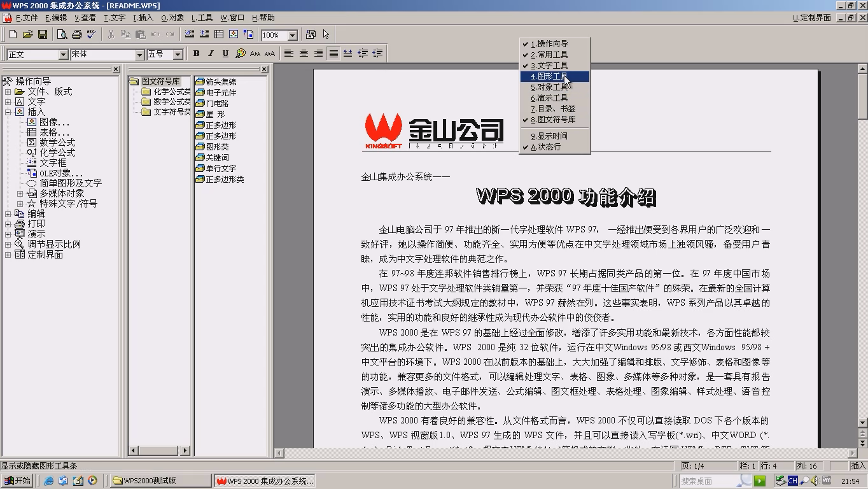Toggle 操作向导 in the view menu
868x489 pixels.
[555, 44]
